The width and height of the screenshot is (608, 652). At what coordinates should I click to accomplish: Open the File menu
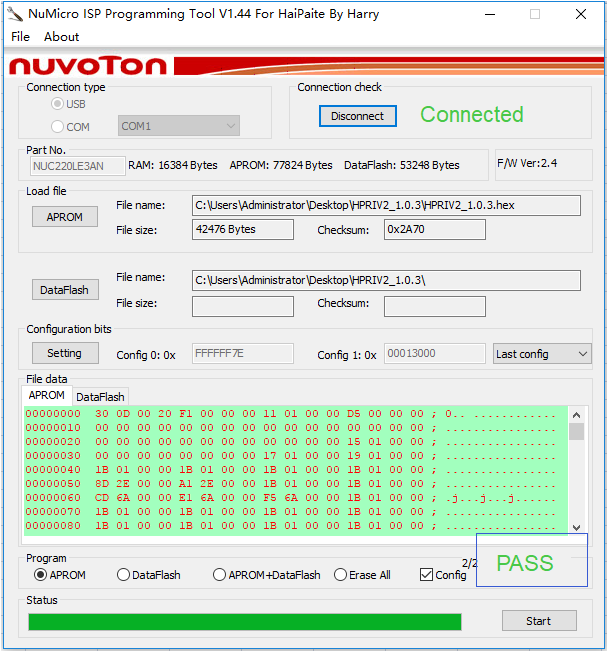(x=20, y=37)
